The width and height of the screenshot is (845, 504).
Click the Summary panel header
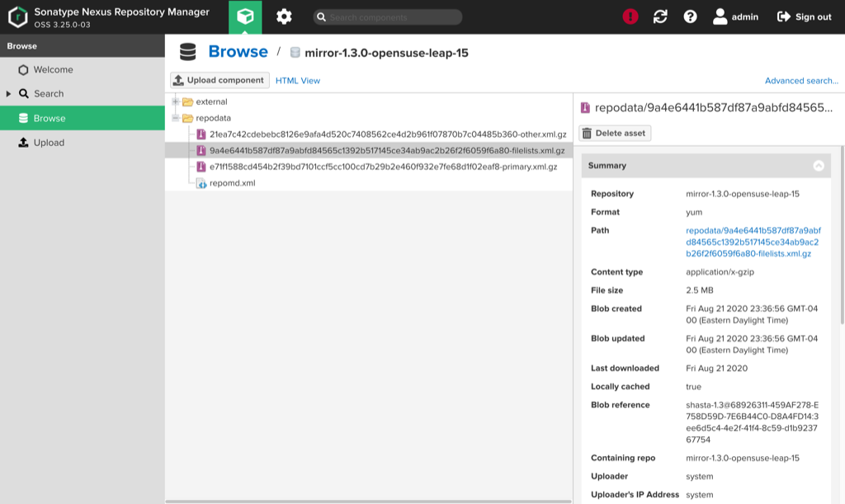[706, 165]
